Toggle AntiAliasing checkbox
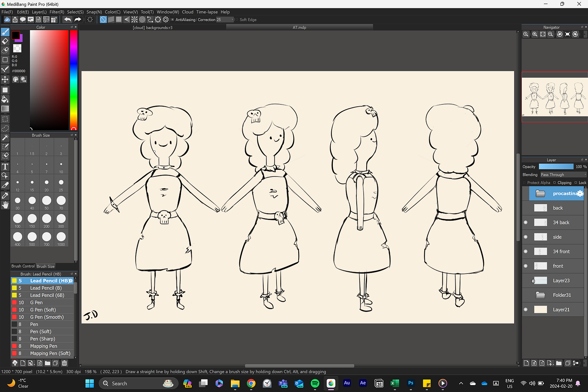This screenshot has height=392, width=588. point(172,20)
